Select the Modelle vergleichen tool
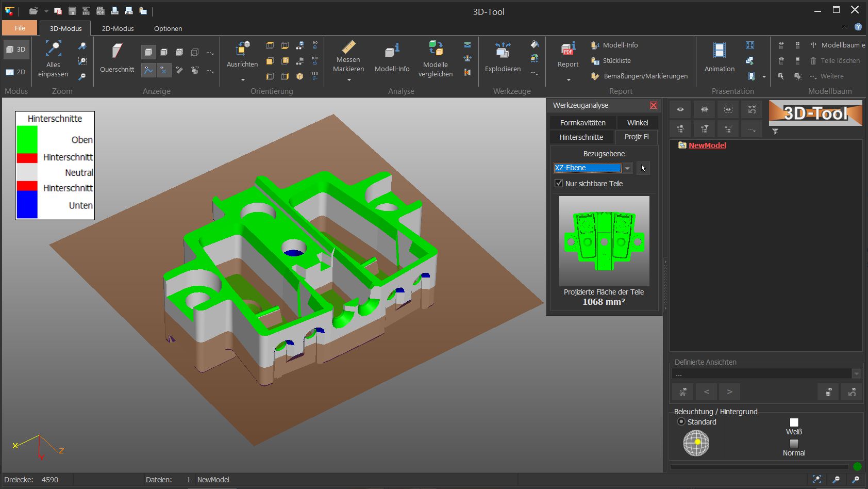Image resolution: width=868 pixels, height=489 pixels. click(x=435, y=58)
